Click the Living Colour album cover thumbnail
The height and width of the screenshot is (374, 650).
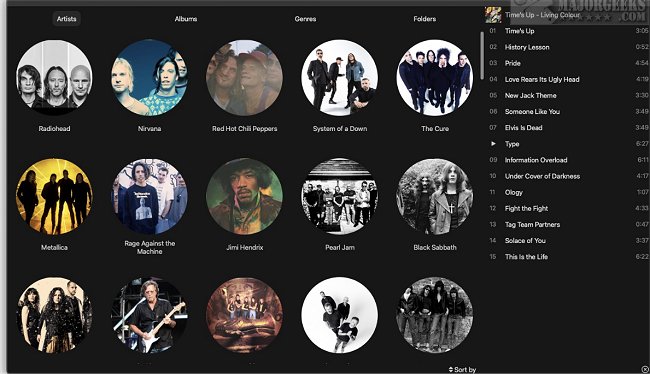click(x=493, y=15)
